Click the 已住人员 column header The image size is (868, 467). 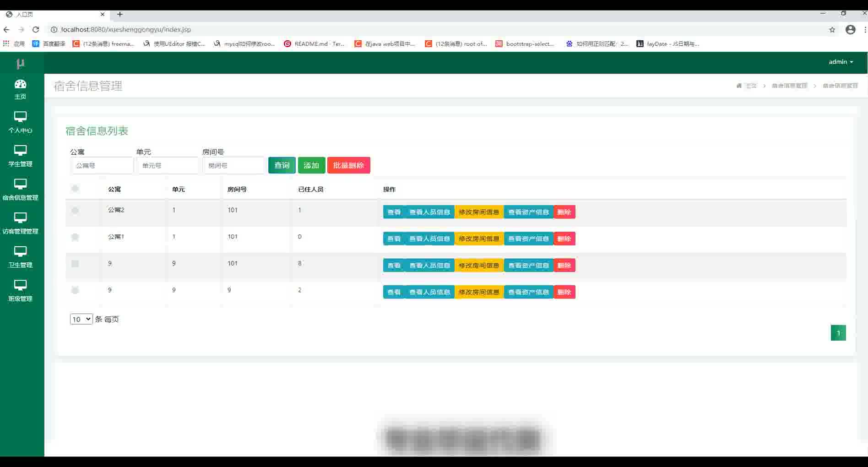[310, 189]
